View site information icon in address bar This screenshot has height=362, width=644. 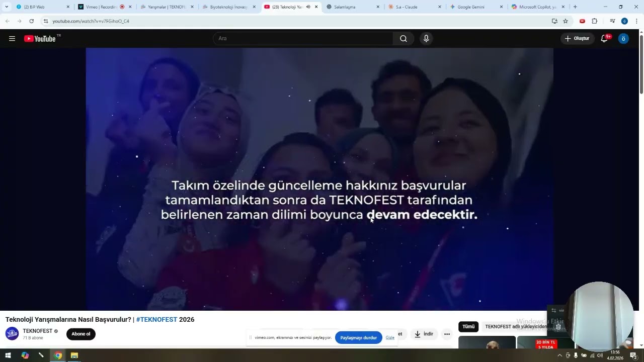46,21
